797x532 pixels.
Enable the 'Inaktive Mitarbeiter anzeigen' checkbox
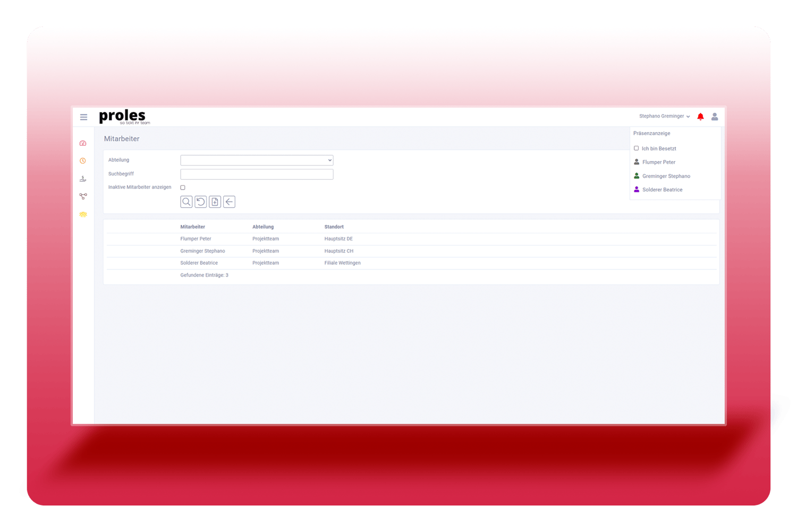pyautogui.click(x=183, y=188)
